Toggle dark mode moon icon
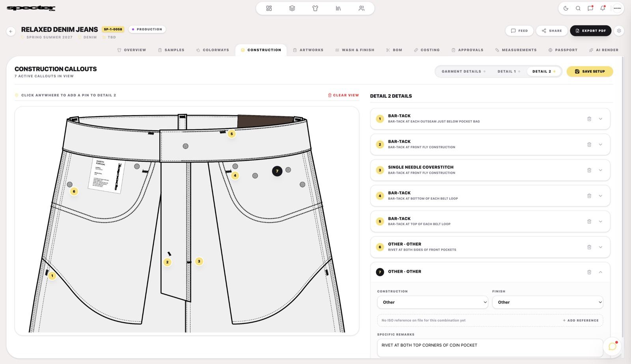 point(566,8)
